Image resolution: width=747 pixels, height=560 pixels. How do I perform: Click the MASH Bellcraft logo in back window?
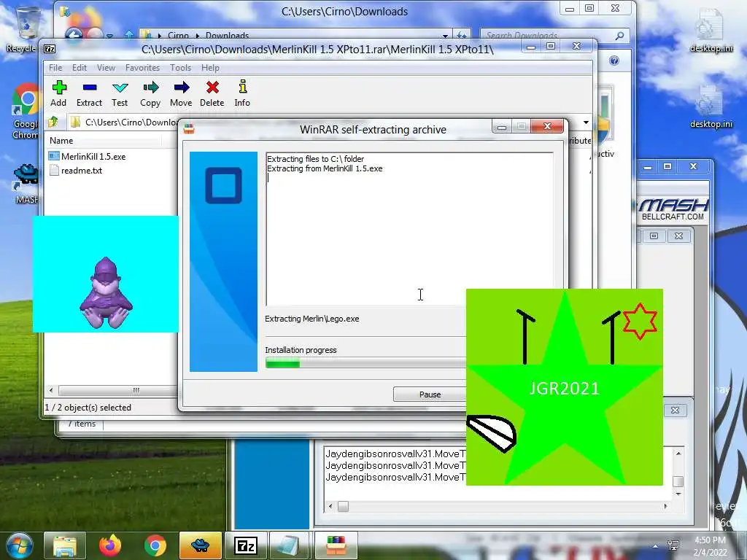click(x=673, y=209)
